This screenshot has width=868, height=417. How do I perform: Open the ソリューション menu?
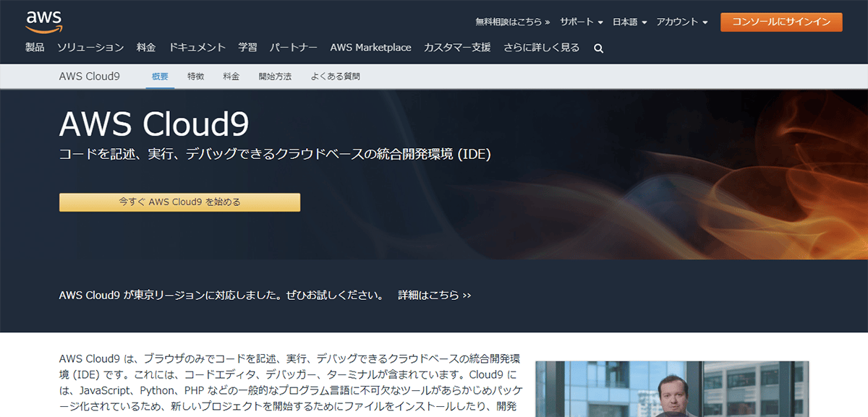tap(90, 48)
